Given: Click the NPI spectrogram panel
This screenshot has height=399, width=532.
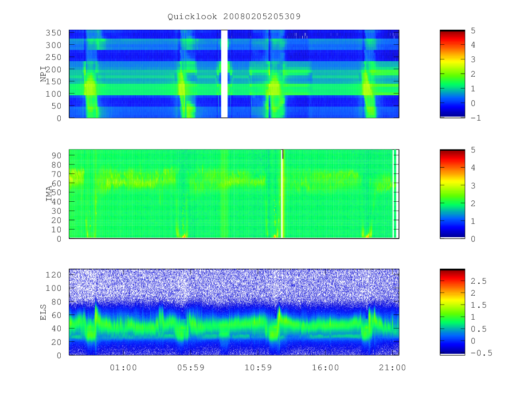Looking at the screenshot, I should [x=234, y=74].
